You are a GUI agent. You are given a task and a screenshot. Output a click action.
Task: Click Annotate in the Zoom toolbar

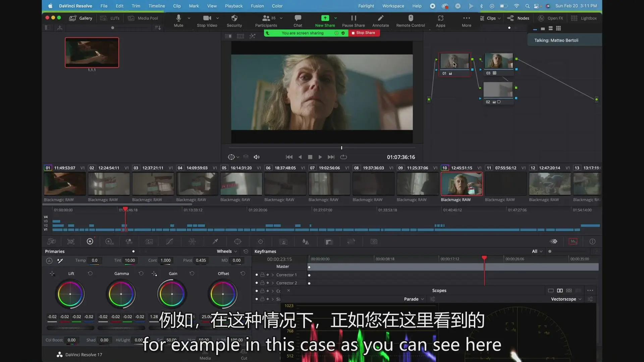[380, 21]
